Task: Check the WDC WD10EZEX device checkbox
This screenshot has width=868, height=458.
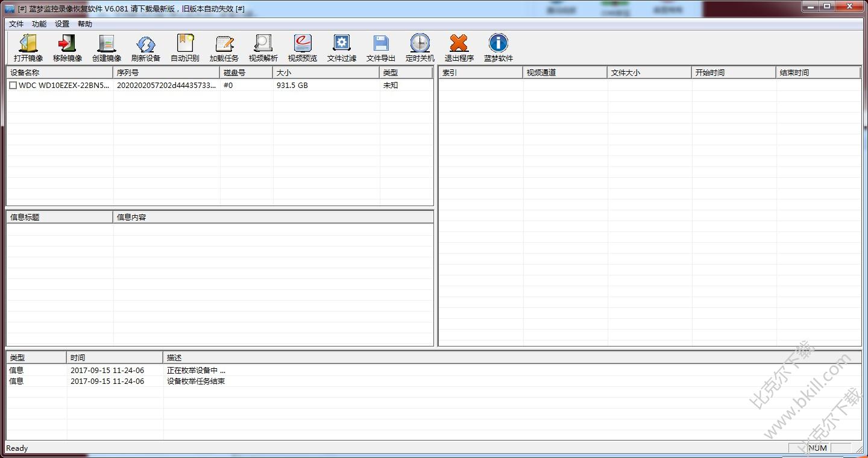Action: click(13, 86)
